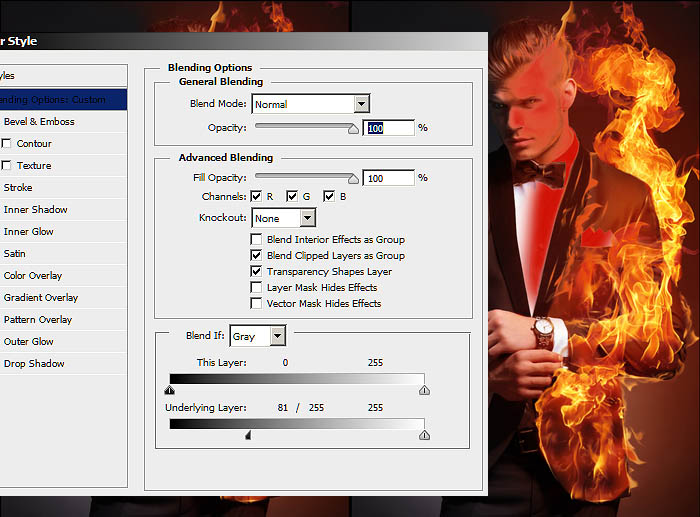Open the Gradient Overlay settings
The image size is (700, 517).
pyautogui.click(x=41, y=298)
